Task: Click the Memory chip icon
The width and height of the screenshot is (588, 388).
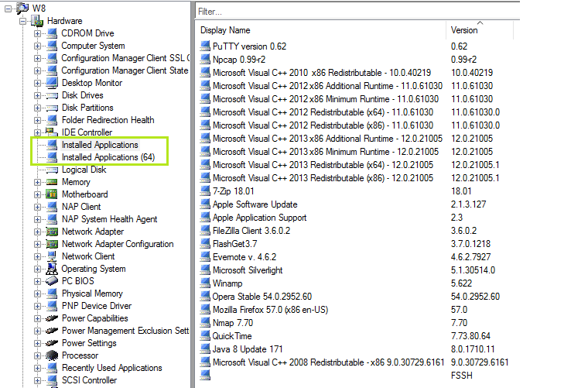Action: click(52, 182)
